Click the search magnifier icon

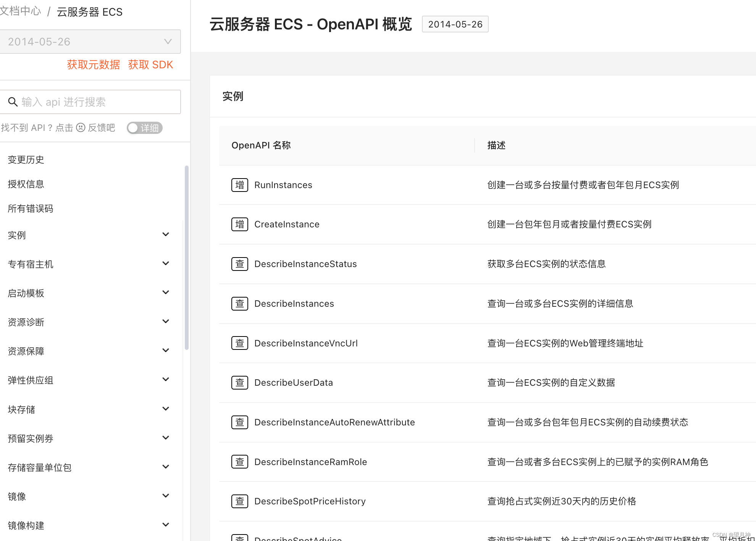tap(13, 102)
